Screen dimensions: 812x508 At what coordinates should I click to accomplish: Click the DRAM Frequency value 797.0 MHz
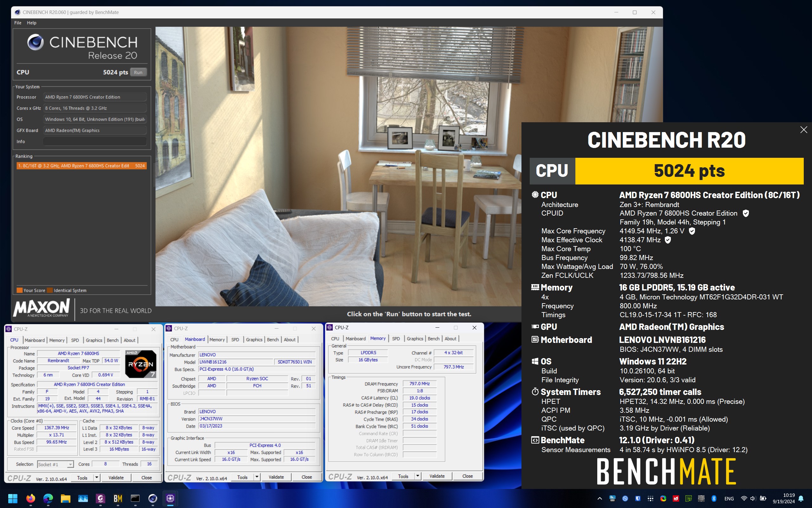coord(419,384)
